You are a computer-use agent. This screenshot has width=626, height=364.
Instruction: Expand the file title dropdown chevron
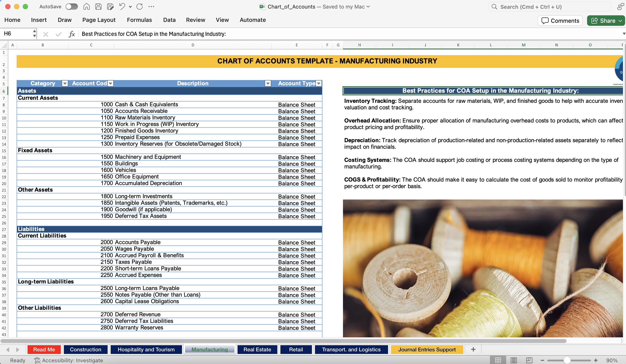[x=368, y=7]
